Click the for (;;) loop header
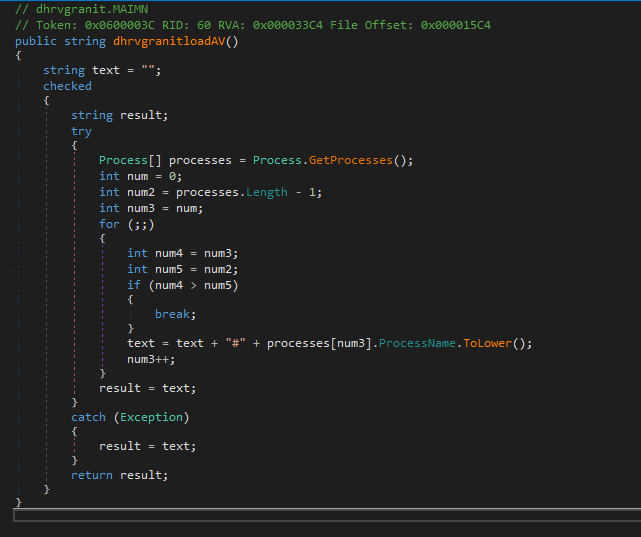Image resolution: width=641 pixels, height=537 pixels. tap(127, 224)
